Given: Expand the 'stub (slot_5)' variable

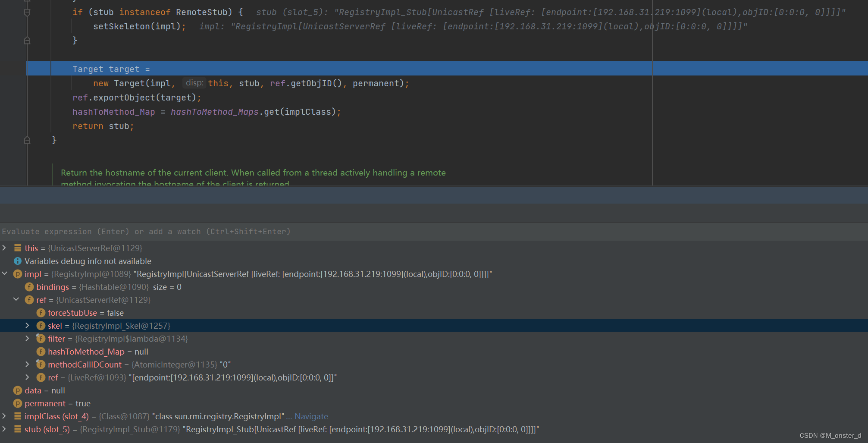Looking at the screenshot, I should 4,429.
